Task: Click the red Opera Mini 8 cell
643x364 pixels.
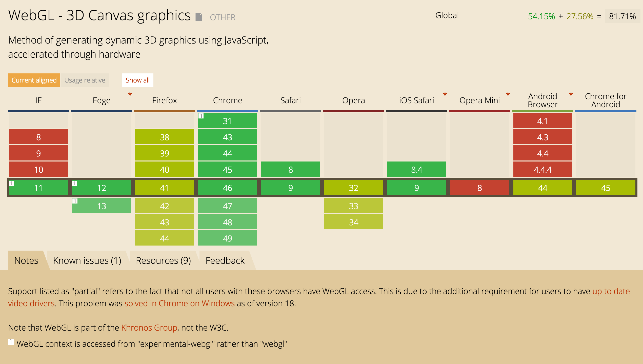Action: [x=479, y=188]
